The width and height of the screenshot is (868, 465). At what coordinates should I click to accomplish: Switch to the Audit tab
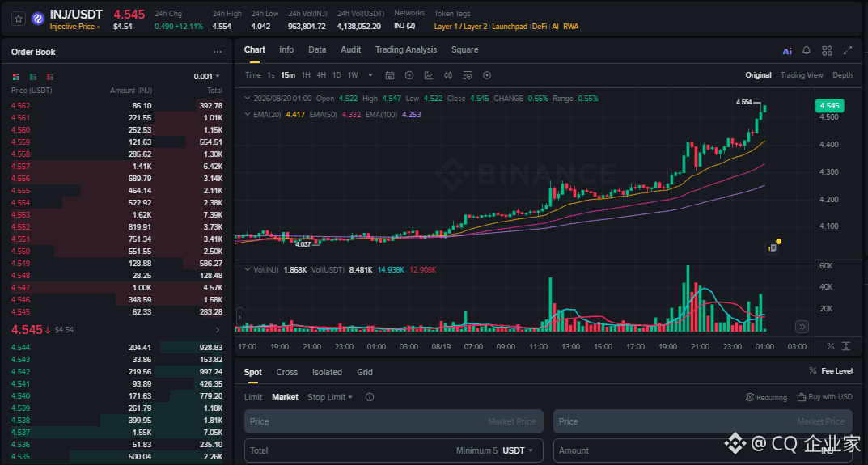click(x=350, y=49)
